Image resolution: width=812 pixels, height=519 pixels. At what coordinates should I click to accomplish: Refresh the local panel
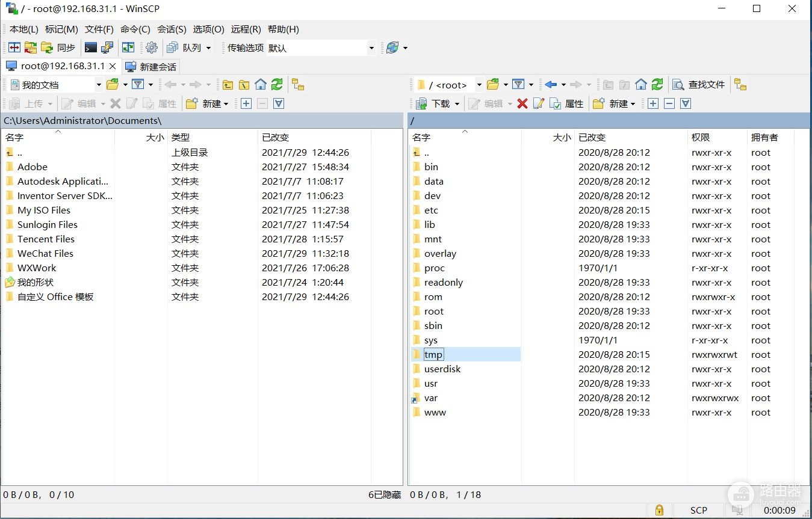point(277,84)
